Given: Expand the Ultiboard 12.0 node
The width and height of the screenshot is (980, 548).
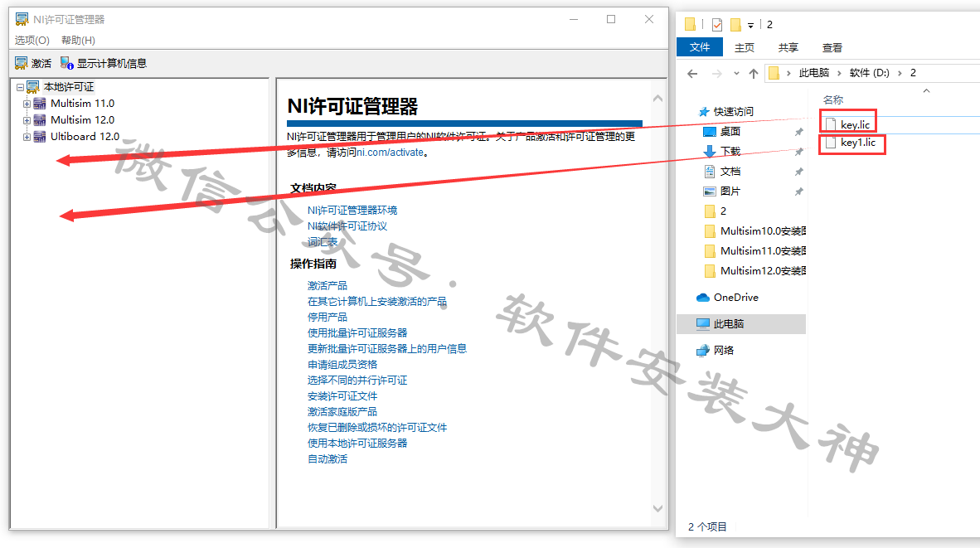Looking at the screenshot, I should point(27,137).
